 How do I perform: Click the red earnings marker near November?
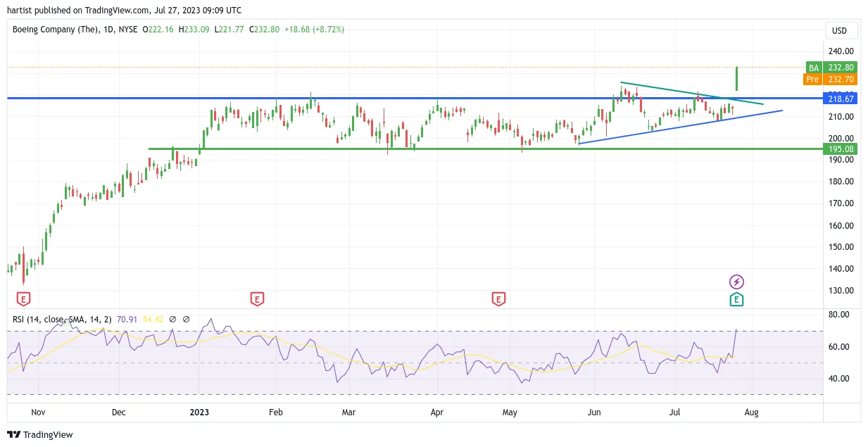click(23, 299)
